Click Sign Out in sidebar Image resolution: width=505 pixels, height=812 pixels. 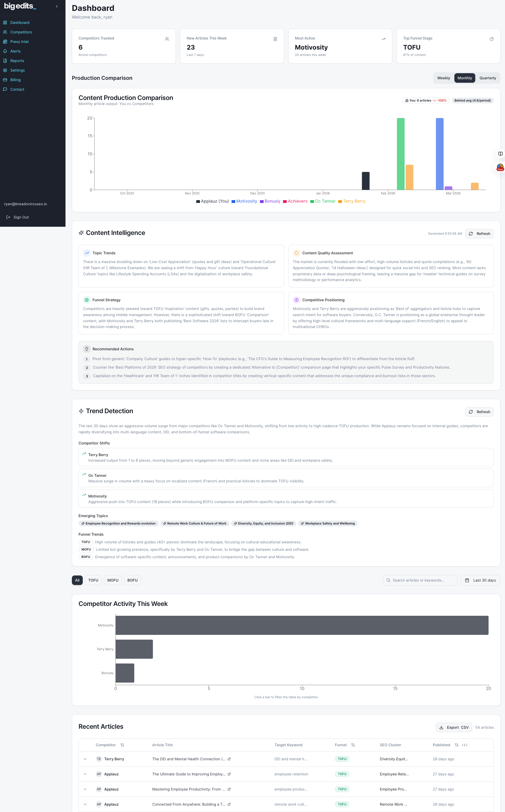pyautogui.click(x=21, y=217)
